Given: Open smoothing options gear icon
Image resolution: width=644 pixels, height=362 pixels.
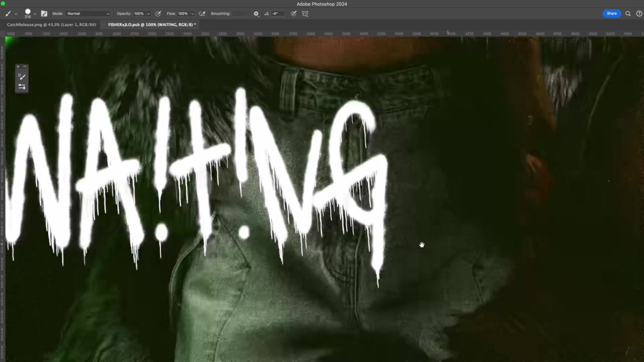Looking at the screenshot, I should pyautogui.click(x=256, y=14).
